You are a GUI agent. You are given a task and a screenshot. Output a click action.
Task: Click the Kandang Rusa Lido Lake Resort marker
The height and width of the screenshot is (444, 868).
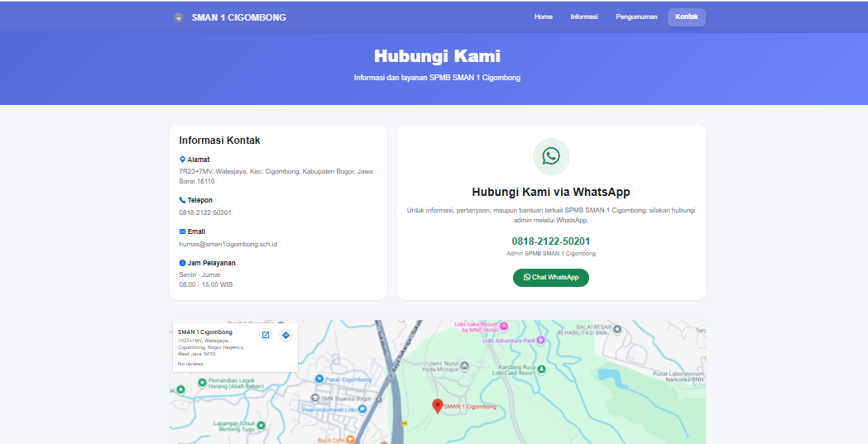541,369
